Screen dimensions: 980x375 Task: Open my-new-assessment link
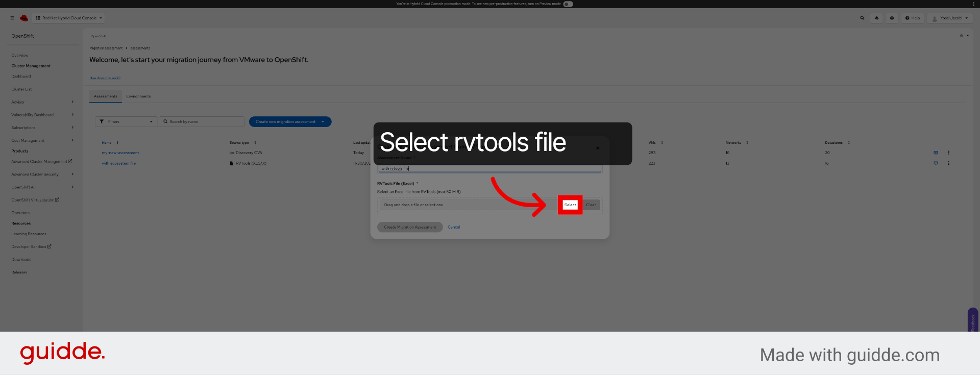120,153
